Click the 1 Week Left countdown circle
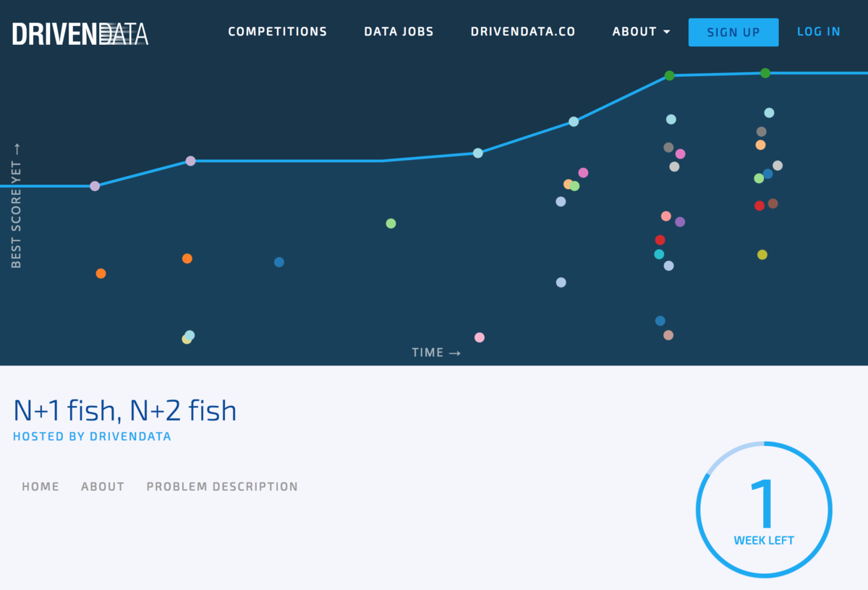Image resolution: width=868 pixels, height=590 pixels. pyautogui.click(x=764, y=510)
